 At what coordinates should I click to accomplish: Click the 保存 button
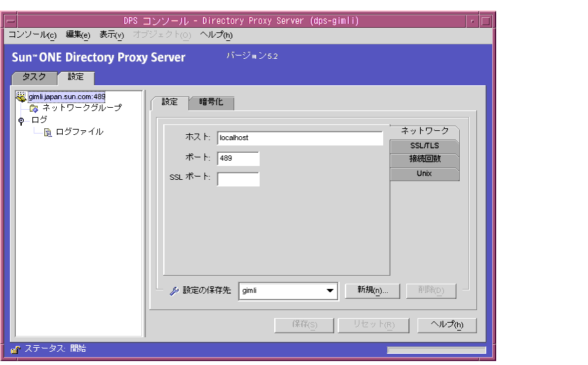(x=304, y=325)
